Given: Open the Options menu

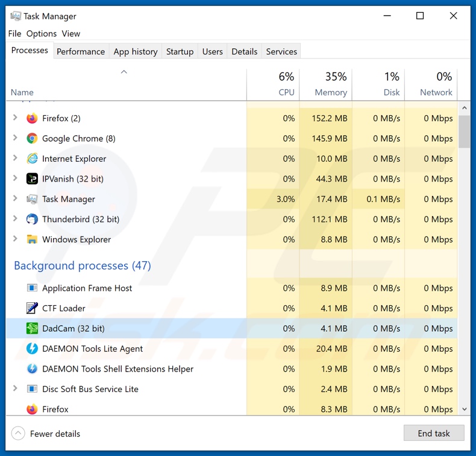Looking at the screenshot, I should (42, 33).
